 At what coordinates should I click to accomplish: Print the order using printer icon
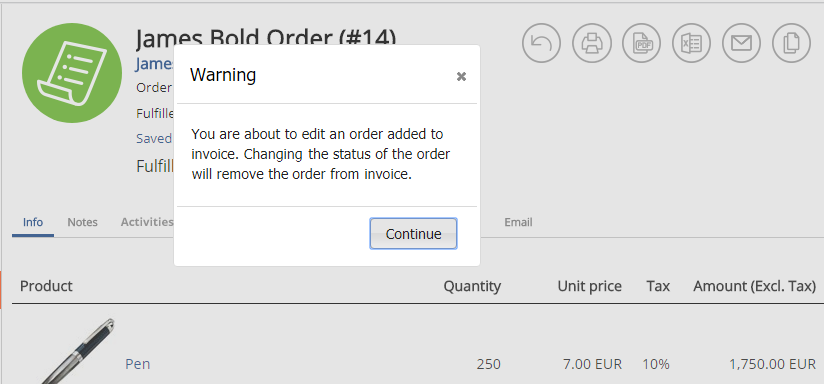pos(591,43)
